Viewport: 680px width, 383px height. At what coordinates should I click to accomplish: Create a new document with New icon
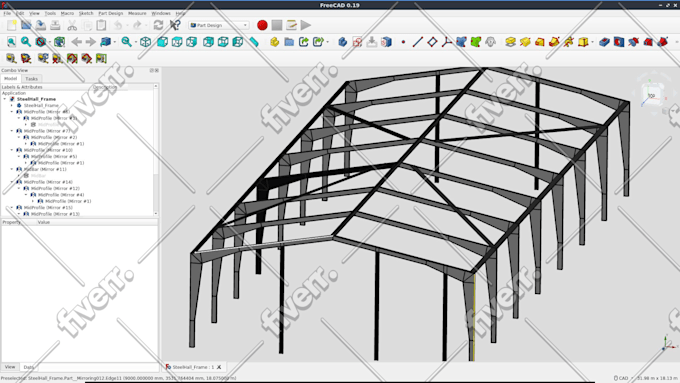click(x=12, y=25)
